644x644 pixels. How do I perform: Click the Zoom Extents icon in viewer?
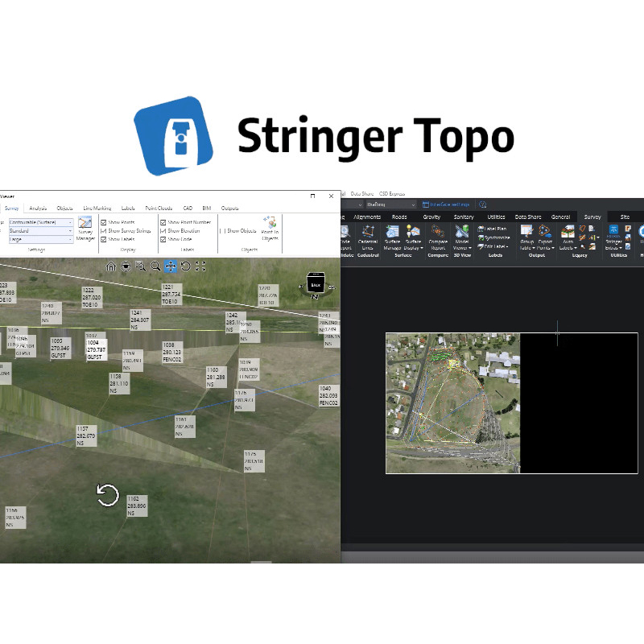coord(200,266)
